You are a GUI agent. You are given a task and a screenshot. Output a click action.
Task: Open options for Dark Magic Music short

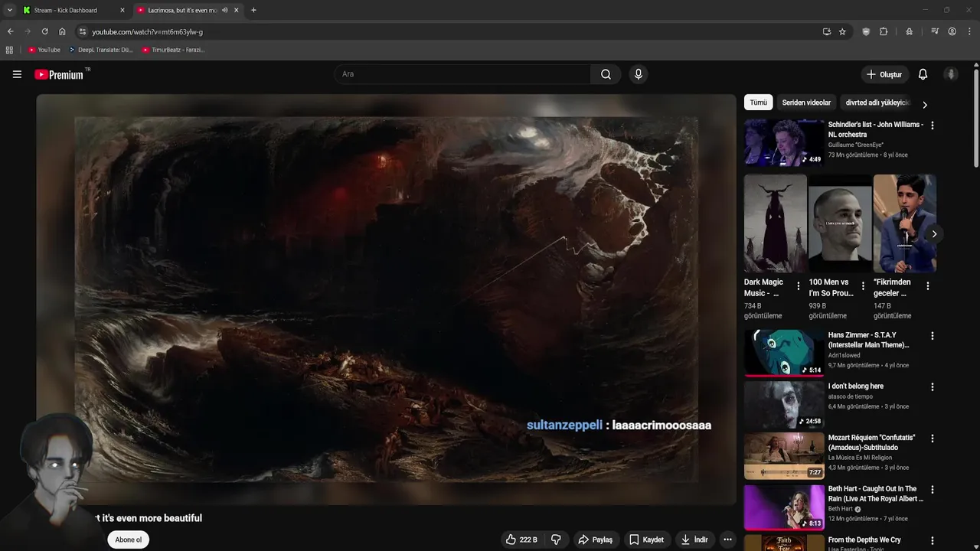[799, 286]
